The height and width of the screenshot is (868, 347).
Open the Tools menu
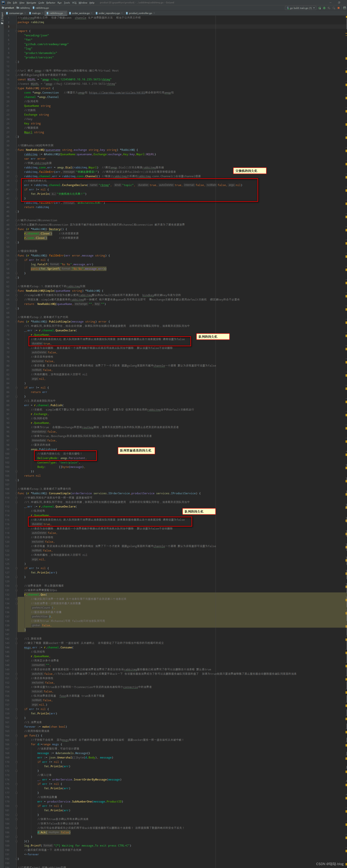click(67, 3)
